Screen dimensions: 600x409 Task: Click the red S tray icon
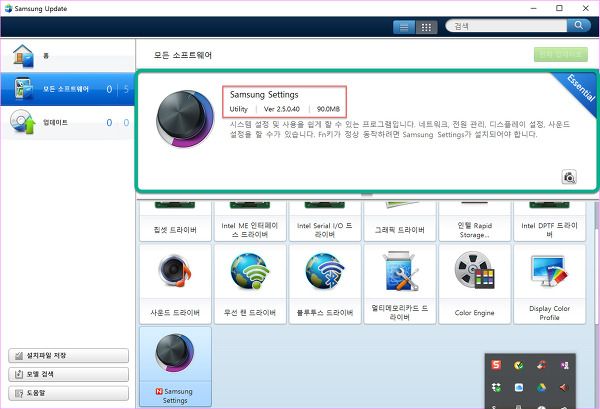(496, 365)
